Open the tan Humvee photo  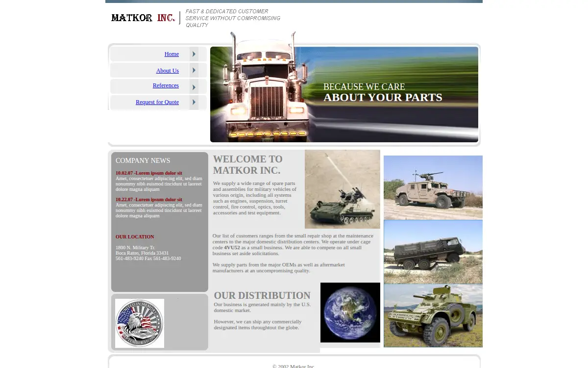pos(433,187)
